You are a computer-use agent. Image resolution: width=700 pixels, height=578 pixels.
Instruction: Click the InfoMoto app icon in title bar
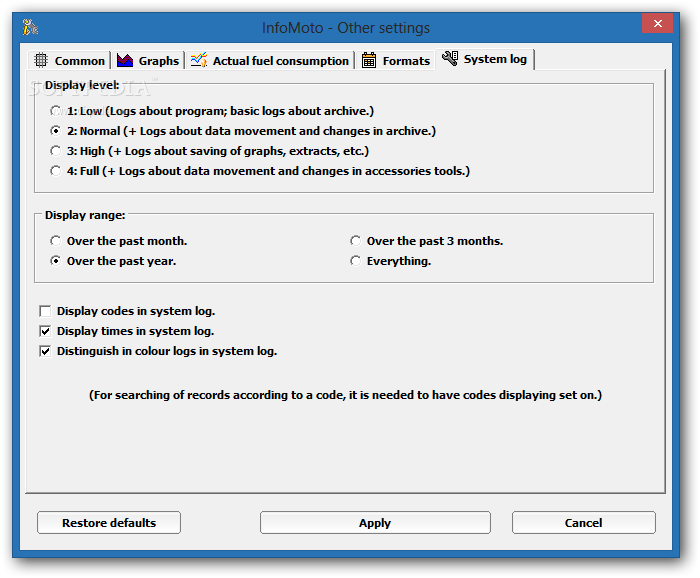pyautogui.click(x=30, y=27)
